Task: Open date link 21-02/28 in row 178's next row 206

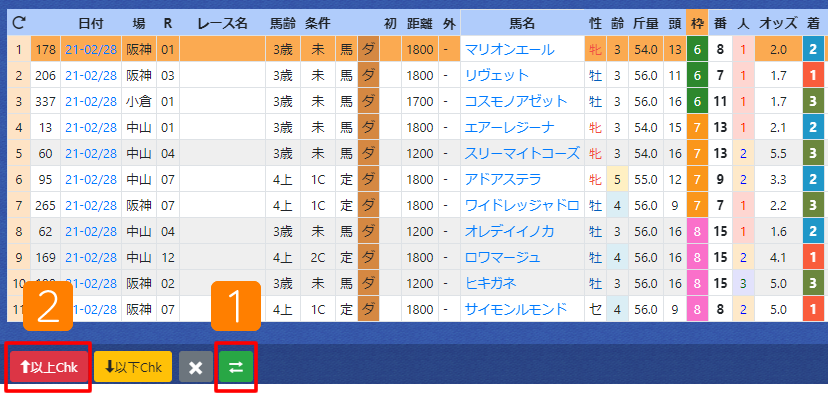Action: point(91,76)
